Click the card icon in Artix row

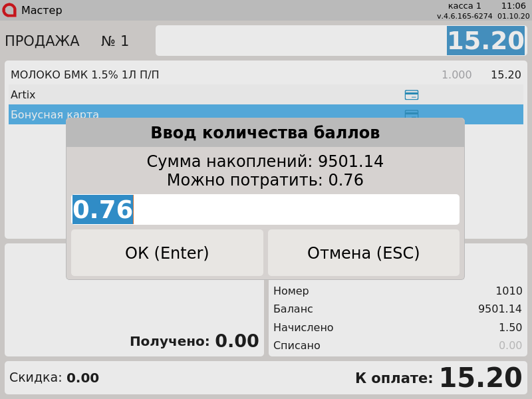[412, 95]
